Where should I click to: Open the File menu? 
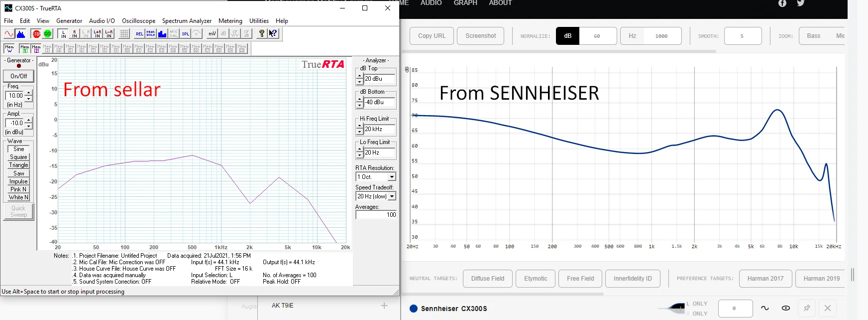(x=8, y=21)
